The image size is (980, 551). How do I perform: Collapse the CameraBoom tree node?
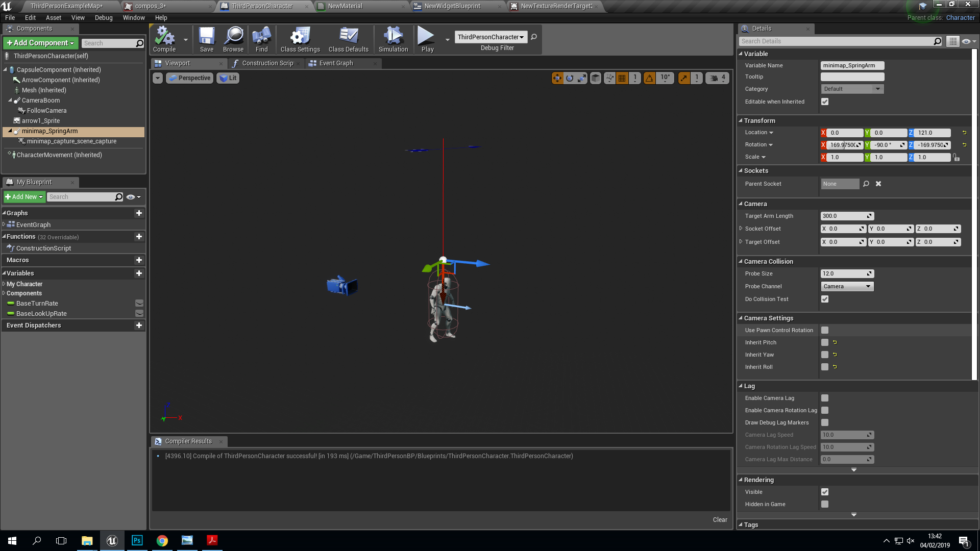10,101
